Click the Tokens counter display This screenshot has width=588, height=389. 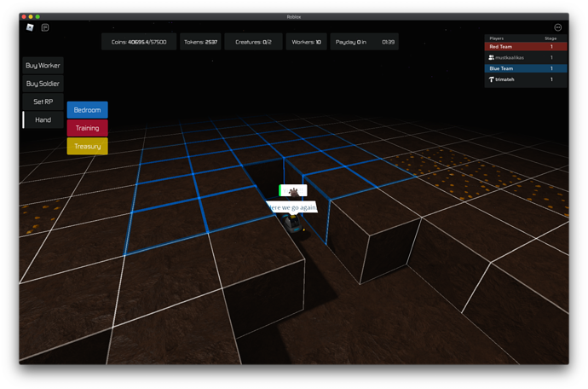tap(200, 42)
